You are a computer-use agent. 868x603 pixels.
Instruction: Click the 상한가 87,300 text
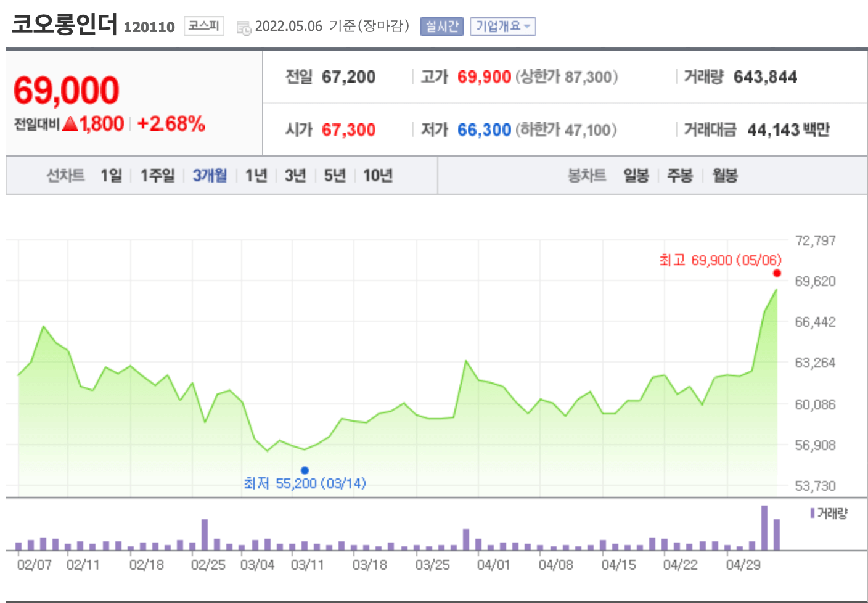(x=567, y=77)
